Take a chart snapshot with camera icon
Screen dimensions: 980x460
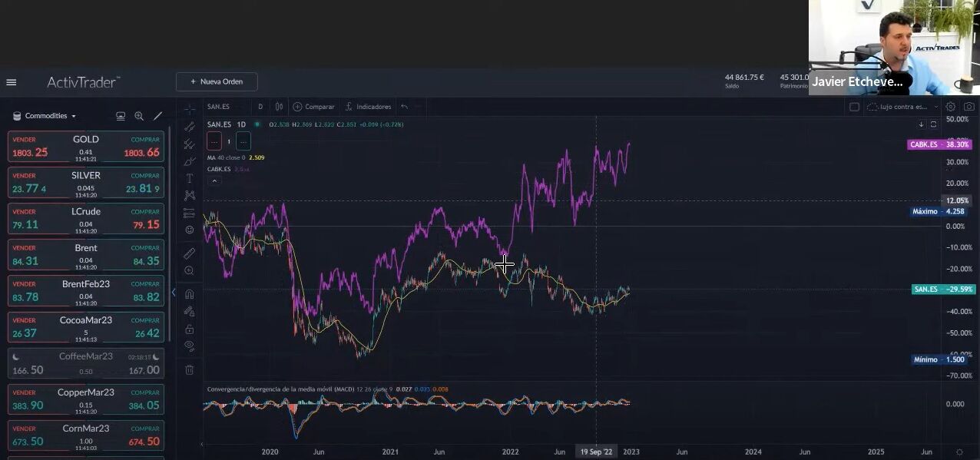(970, 107)
